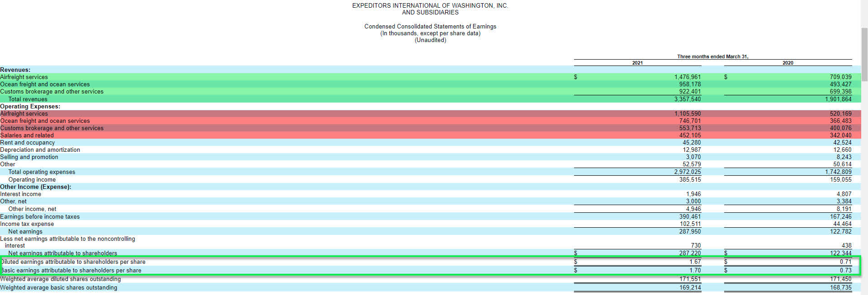Select 2020 basic EPS value 0.73
Viewport: 868px width, 295px height.
[845, 271]
